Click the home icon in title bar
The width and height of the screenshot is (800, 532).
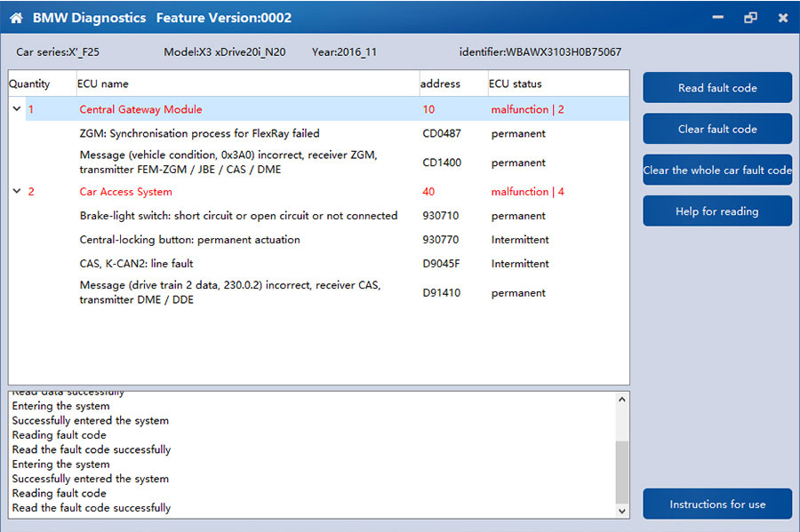[16, 19]
